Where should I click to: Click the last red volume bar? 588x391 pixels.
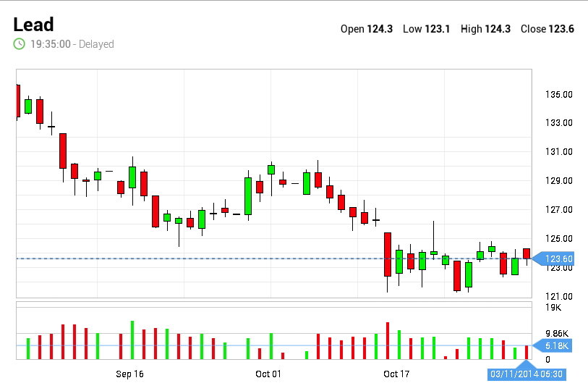(527, 353)
